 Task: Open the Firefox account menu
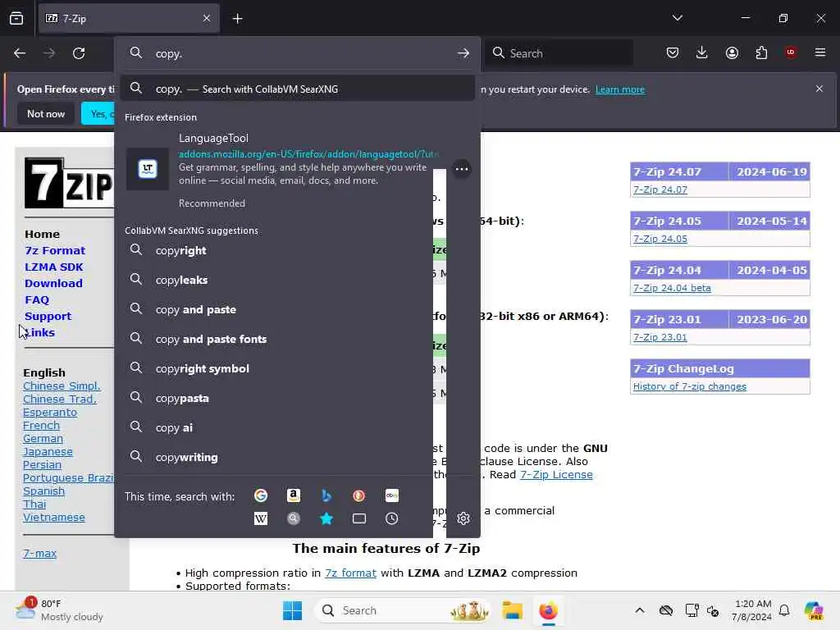tap(732, 52)
